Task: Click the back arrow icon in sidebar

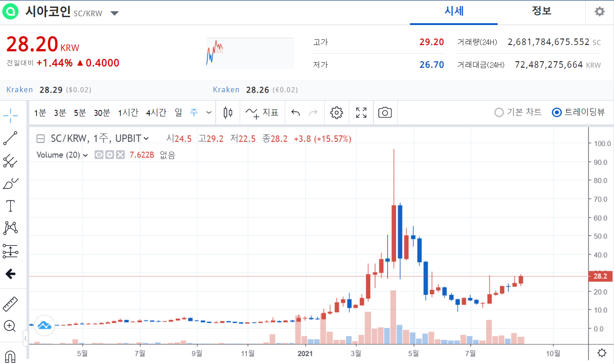Action: click(x=10, y=274)
